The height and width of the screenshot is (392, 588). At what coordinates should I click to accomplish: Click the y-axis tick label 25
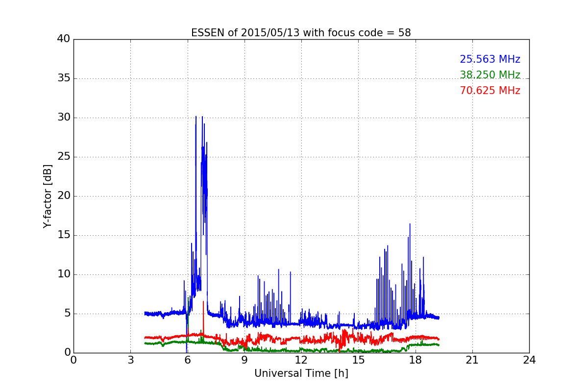[64, 157]
